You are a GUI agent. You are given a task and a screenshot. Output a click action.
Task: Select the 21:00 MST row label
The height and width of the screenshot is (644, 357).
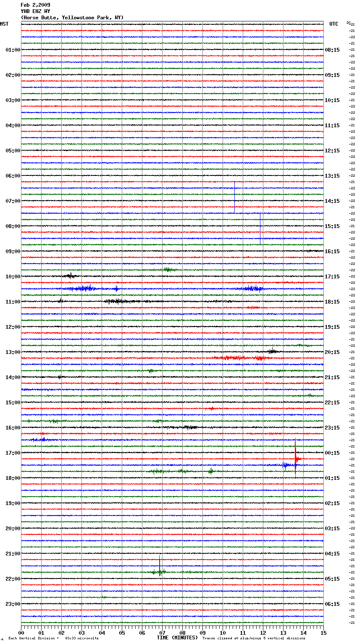[x=13, y=554]
